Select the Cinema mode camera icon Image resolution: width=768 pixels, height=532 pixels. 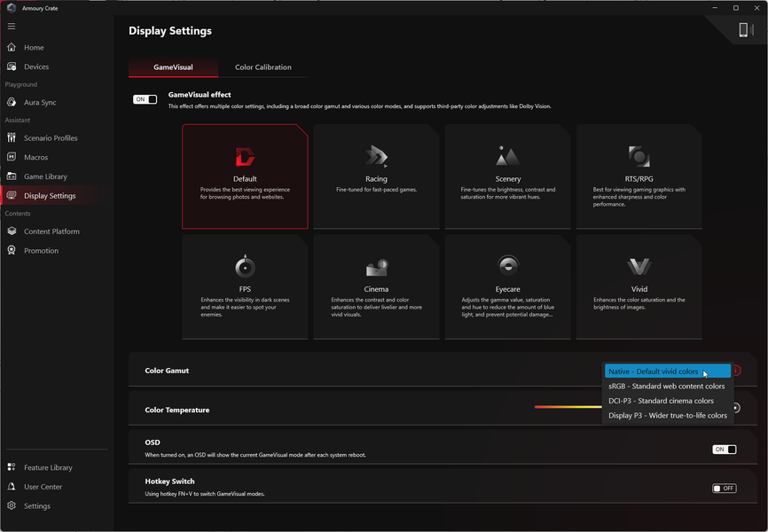tap(376, 268)
